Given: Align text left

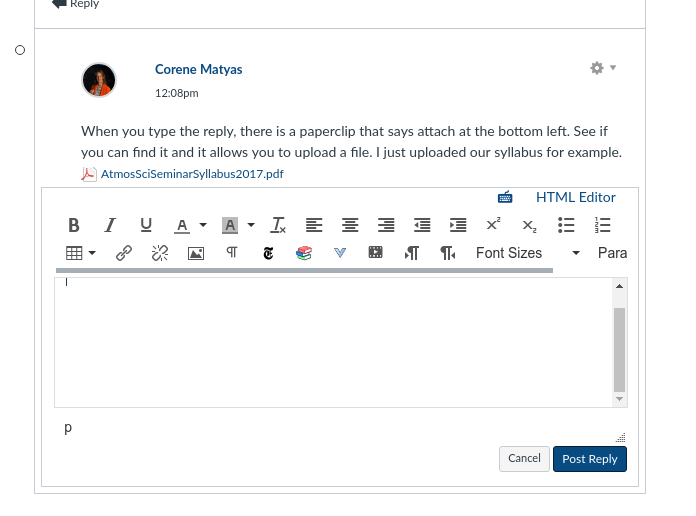Looking at the screenshot, I should coord(314,225).
